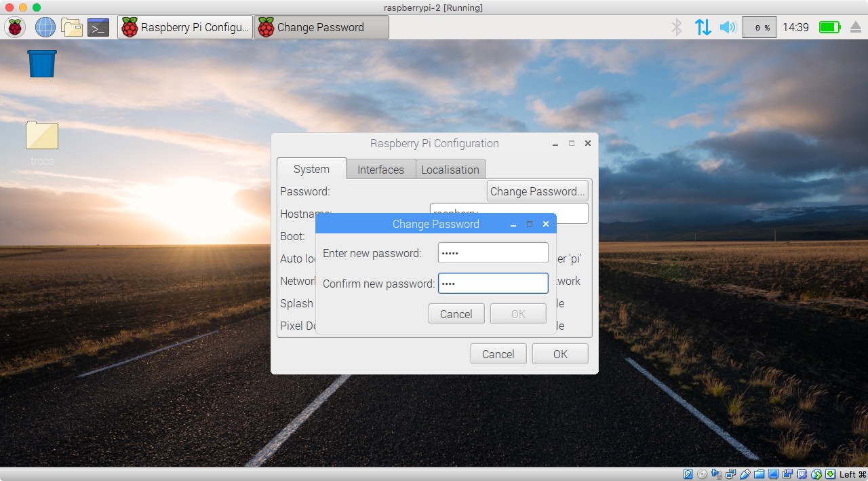
Task: Click the green macOS zoom button
Action: pyautogui.click(x=37, y=7)
